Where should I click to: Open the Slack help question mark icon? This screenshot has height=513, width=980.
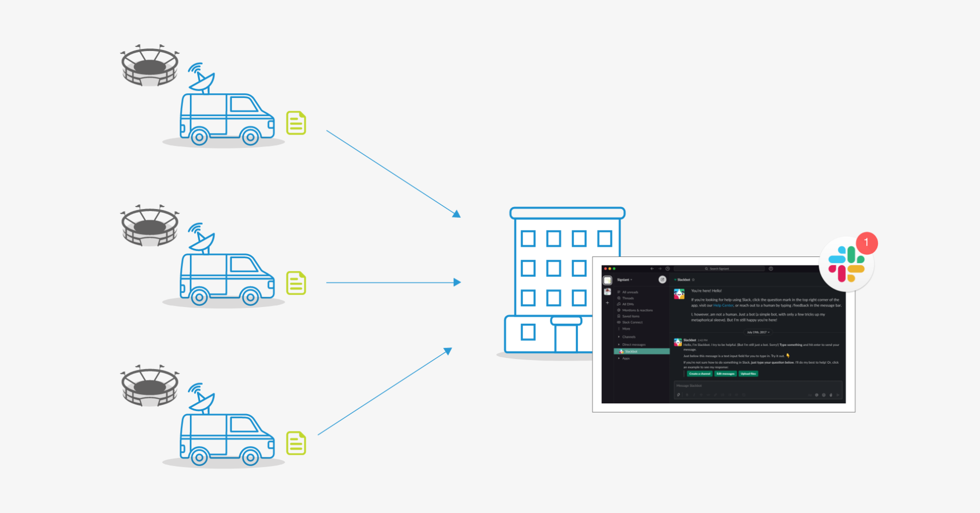(771, 269)
